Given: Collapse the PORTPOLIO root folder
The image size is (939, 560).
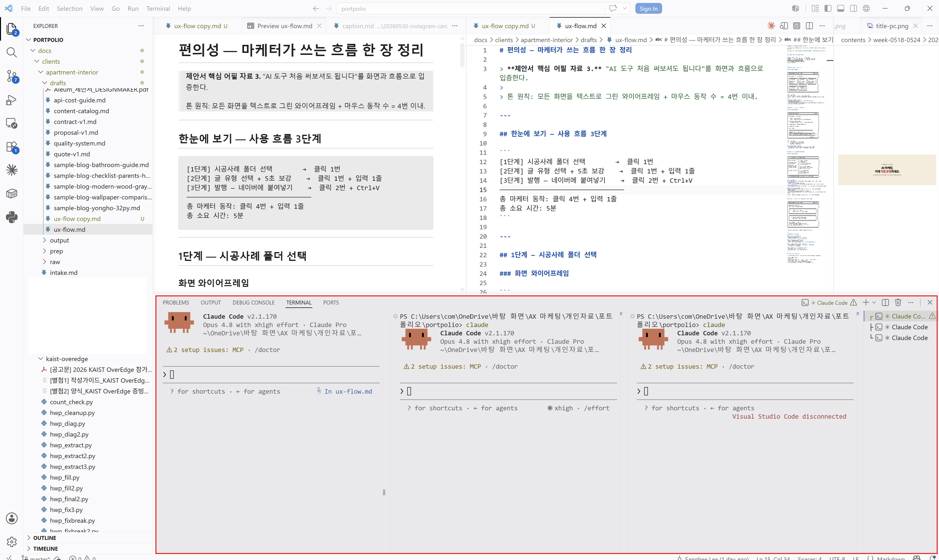Looking at the screenshot, I should coord(29,40).
